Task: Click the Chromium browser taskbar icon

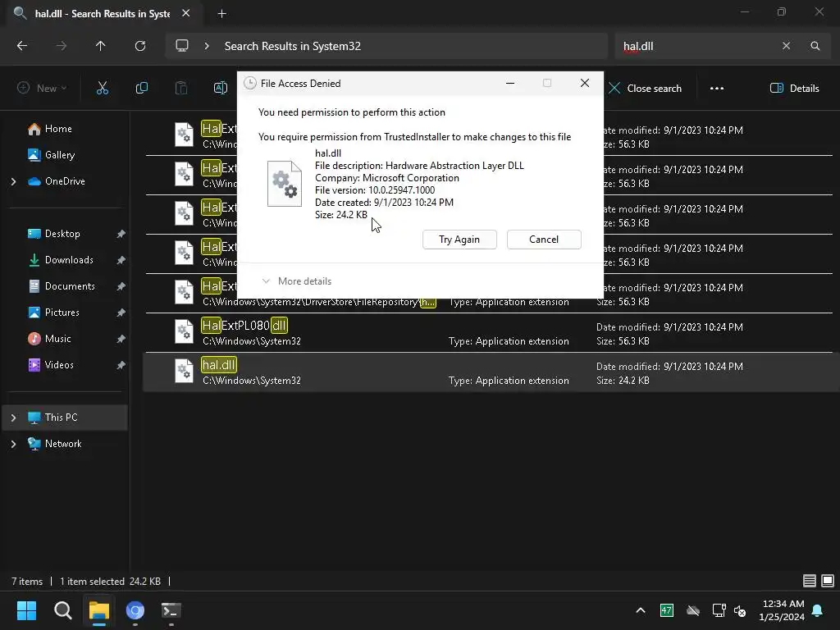Action: [135, 610]
